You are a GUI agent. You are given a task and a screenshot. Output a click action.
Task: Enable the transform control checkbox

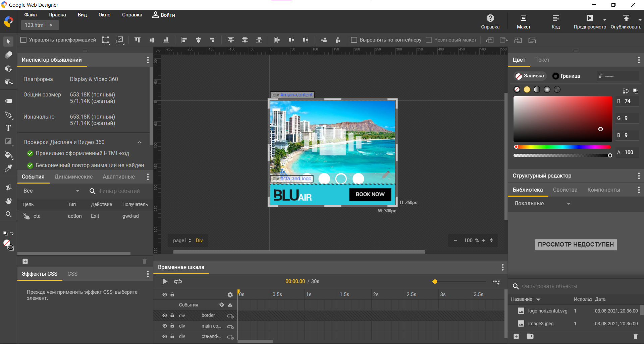23,40
